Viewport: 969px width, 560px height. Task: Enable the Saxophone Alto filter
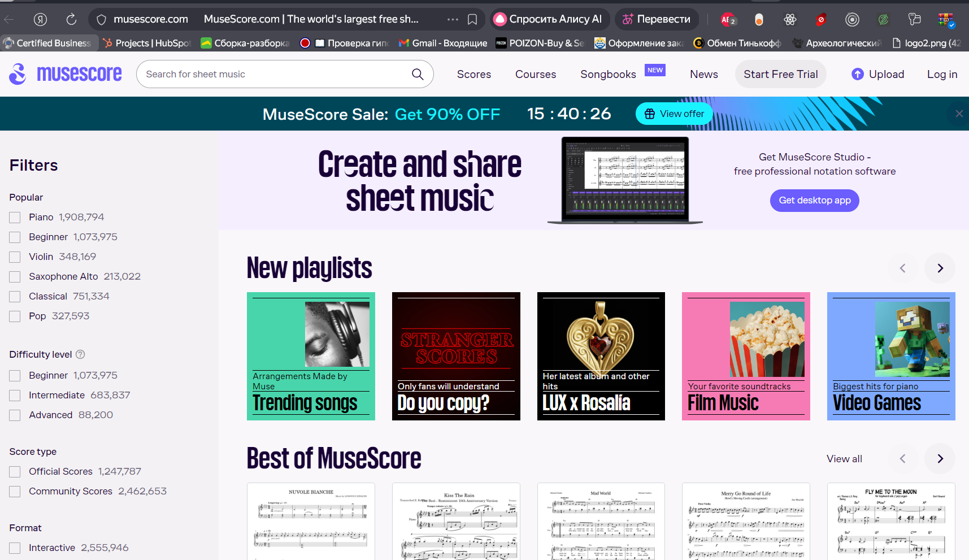(15, 277)
